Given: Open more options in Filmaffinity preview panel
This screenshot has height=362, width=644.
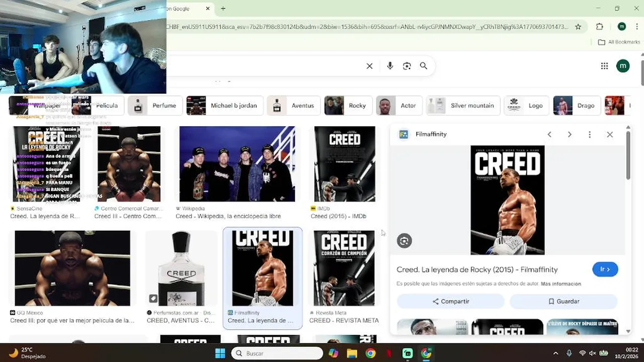Looking at the screenshot, I should click(590, 134).
